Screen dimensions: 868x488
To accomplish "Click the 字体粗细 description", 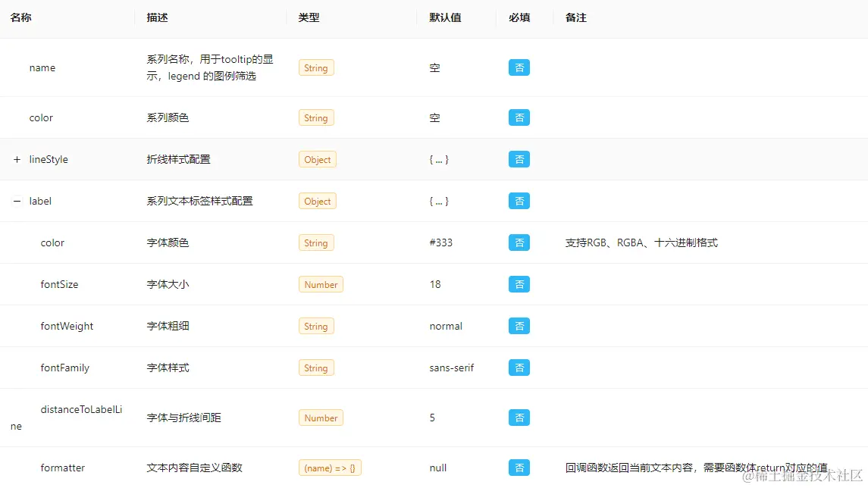I will [168, 327].
